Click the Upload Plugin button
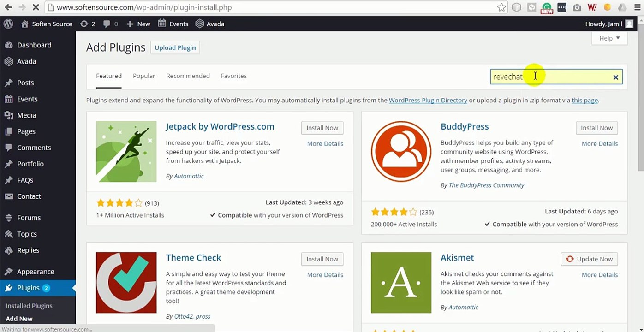Image resolution: width=644 pixels, height=332 pixels. pos(175,47)
